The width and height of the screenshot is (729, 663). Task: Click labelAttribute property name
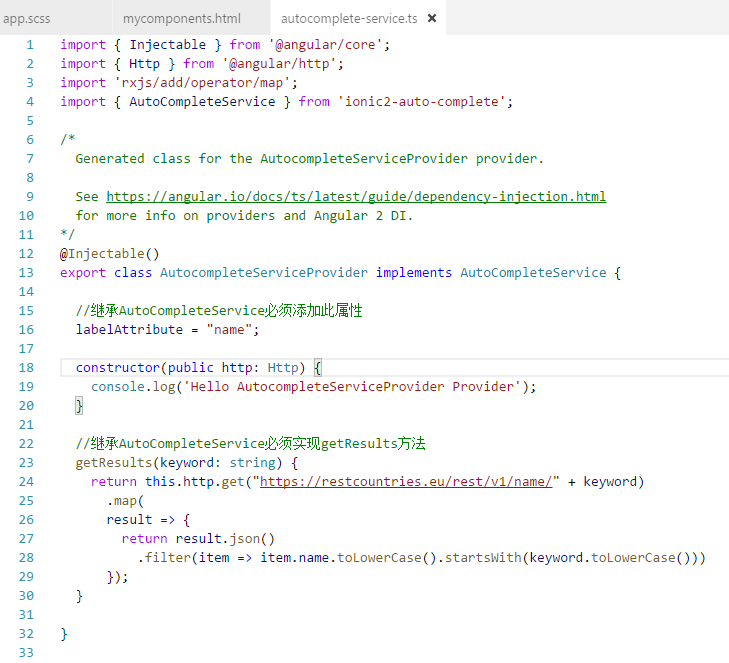[x=129, y=330]
